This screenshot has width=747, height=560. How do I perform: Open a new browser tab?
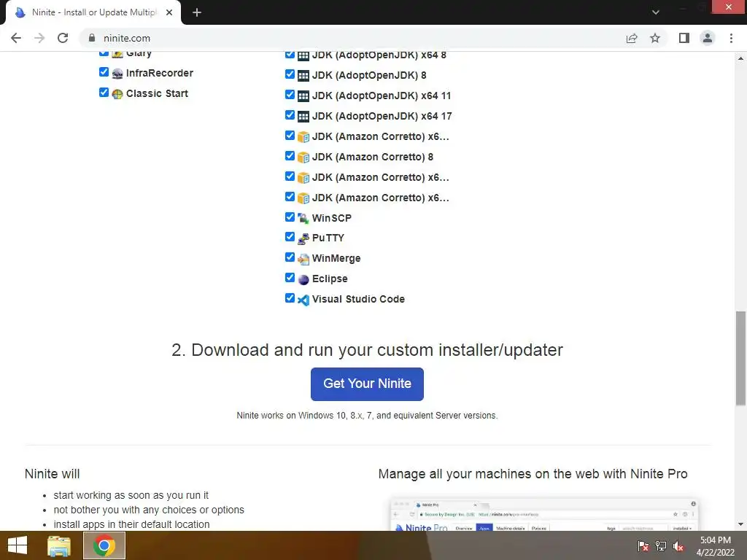click(x=197, y=12)
